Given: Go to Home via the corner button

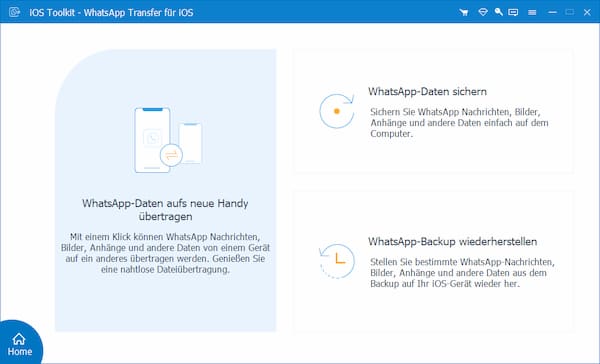Looking at the screenshot, I should (20, 343).
